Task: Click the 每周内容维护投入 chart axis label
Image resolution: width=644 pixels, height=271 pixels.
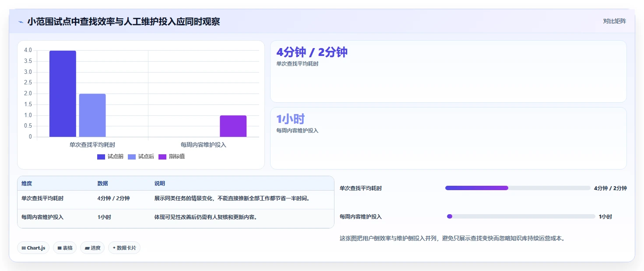Action: coord(204,145)
